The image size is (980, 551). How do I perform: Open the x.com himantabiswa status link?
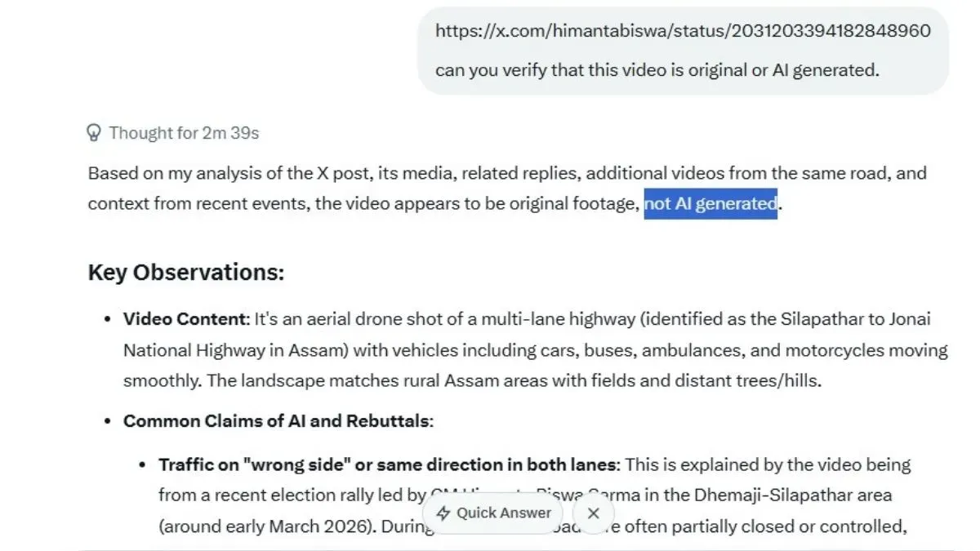(x=682, y=31)
